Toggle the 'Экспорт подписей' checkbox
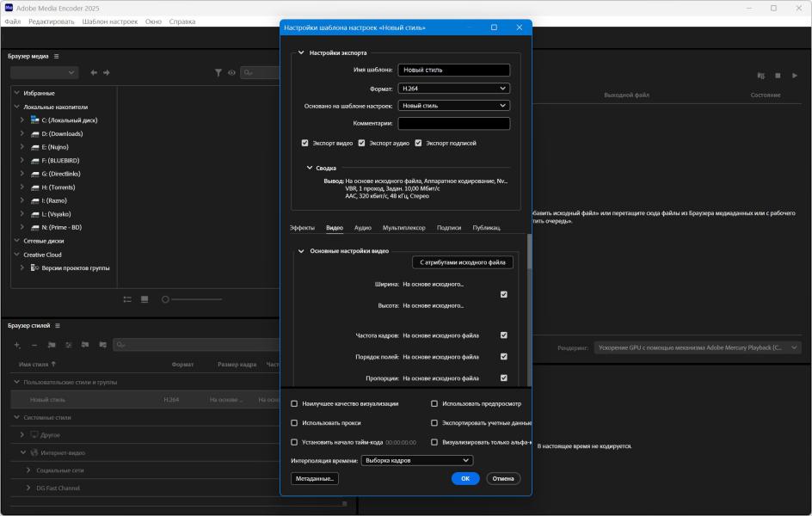 click(x=419, y=143)
